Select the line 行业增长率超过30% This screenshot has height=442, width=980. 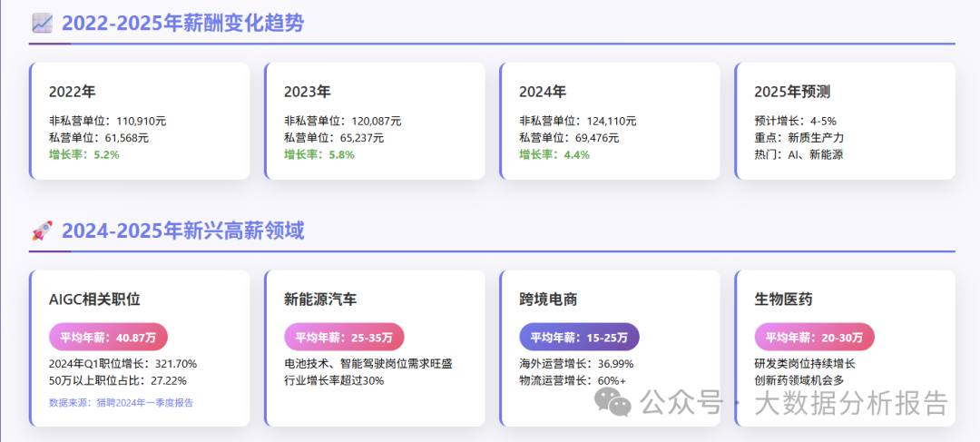(334, 380)
